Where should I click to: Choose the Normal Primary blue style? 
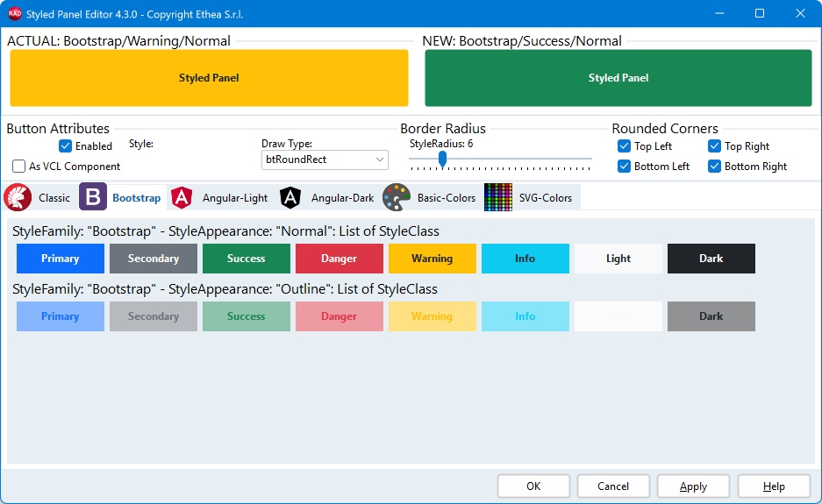pos(61,259)
